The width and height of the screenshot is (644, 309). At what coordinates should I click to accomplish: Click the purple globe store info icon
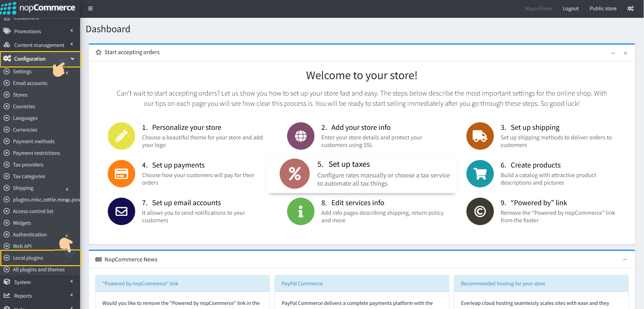300,136
